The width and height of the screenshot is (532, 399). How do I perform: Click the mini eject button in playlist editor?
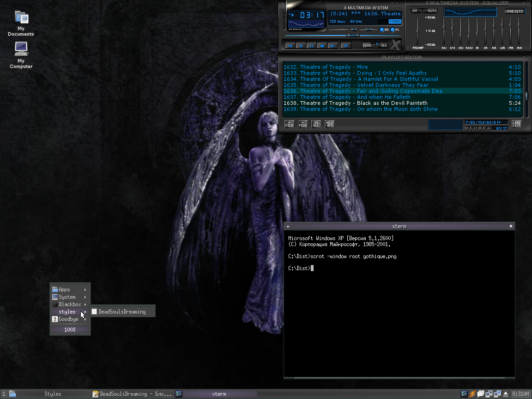(x=489, y=128)
